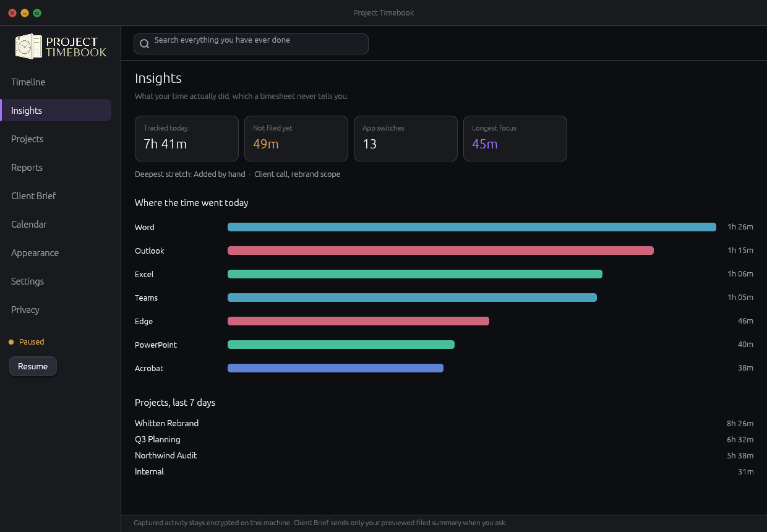Click the 'Deepest stretch: Added by hand' text
The width and height of the screenshot is (767, 532).
pos(190,174)
